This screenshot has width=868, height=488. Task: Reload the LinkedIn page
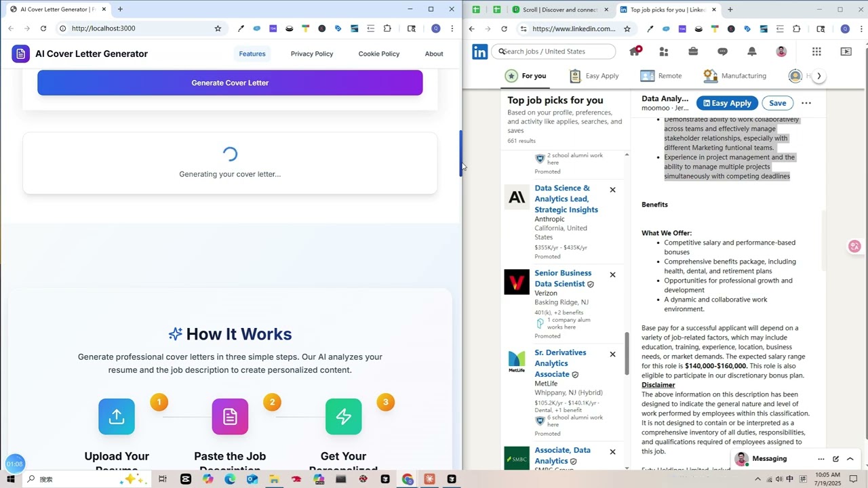(504, 28)
